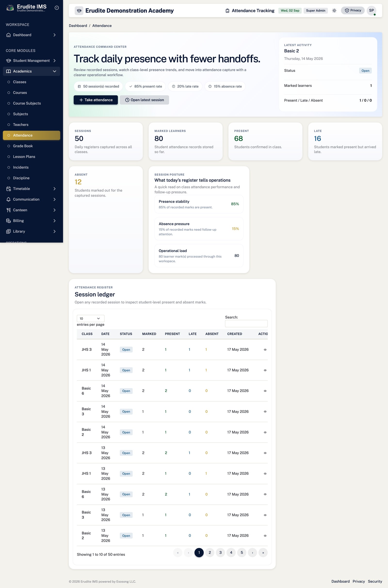This screenshot has height=588, width=388.
Task: Click the next page arrow
Action: [252, 553]
